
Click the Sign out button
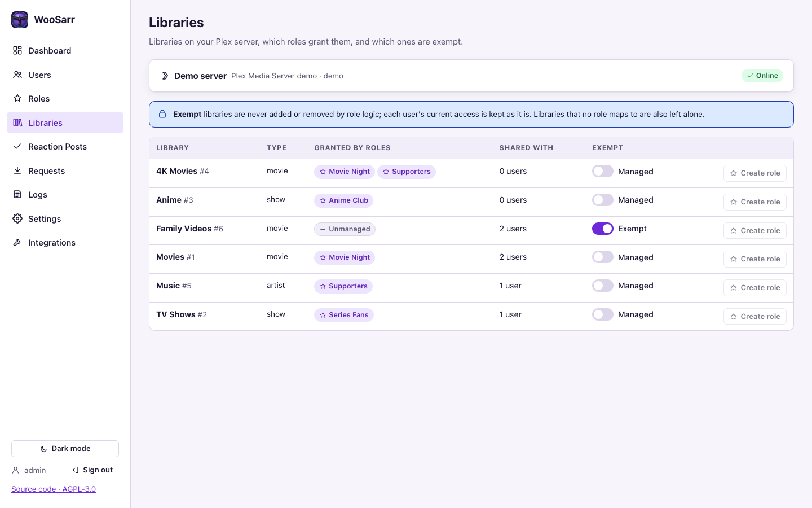point(92,470)
